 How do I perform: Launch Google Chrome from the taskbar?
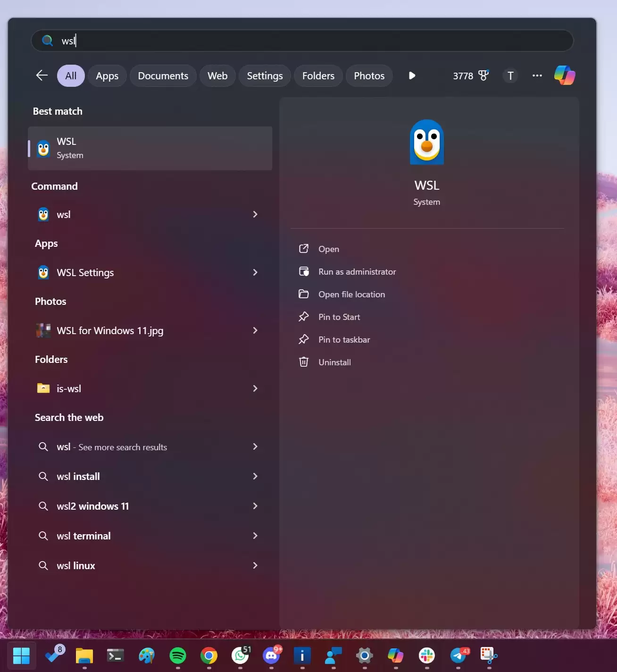pyautogui.click(x=209, y=655)
